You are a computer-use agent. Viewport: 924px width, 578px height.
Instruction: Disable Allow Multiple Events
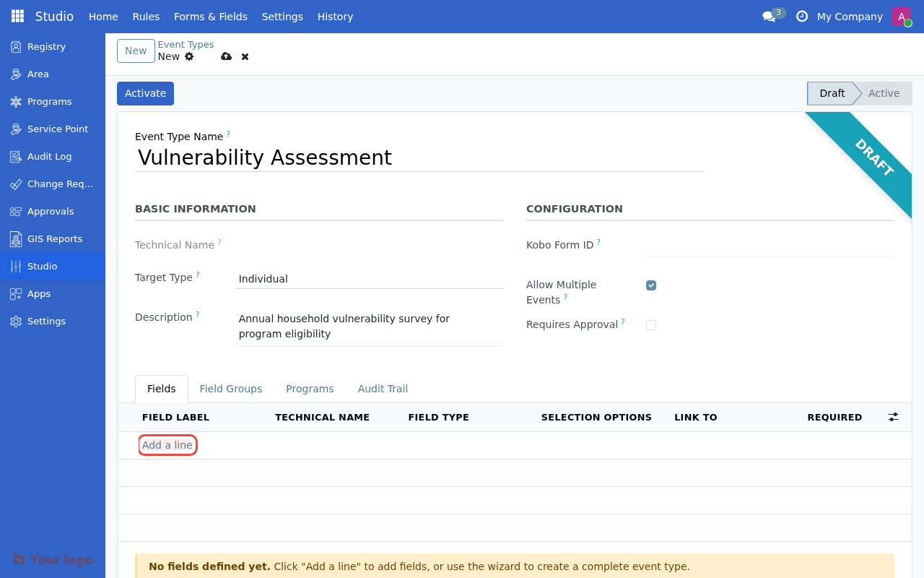pyautogui.click(x=651, y=285)
